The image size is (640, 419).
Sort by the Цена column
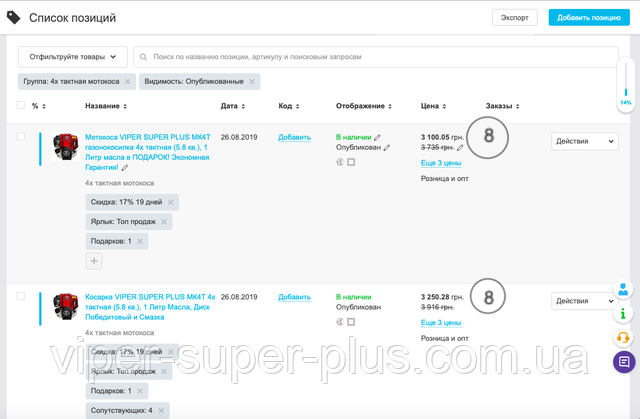click(433, 106)
